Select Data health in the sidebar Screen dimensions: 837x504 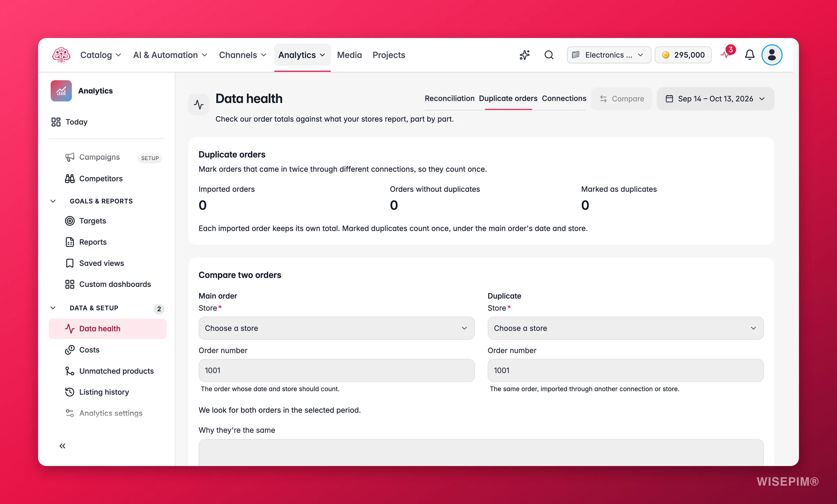coord(107,329)
